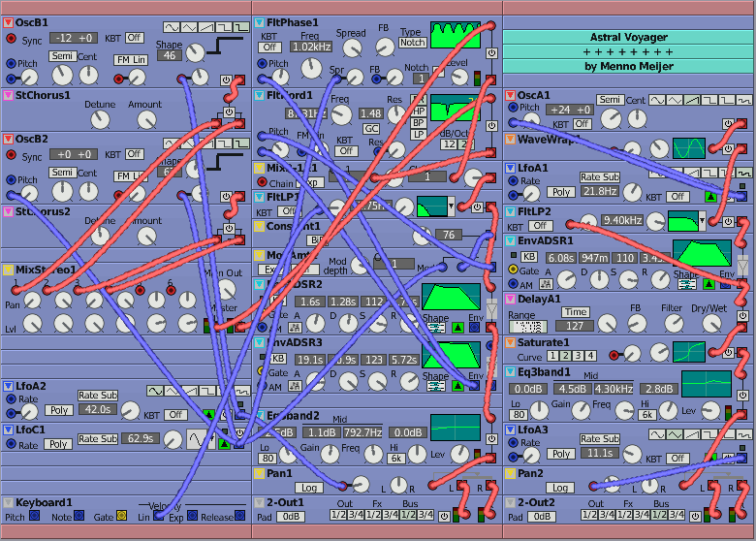Select 2-Out1 Out 3/4 destination
The width and height of the screenshot is (756, 541).
pyautogui.click(x=356, y=515)
